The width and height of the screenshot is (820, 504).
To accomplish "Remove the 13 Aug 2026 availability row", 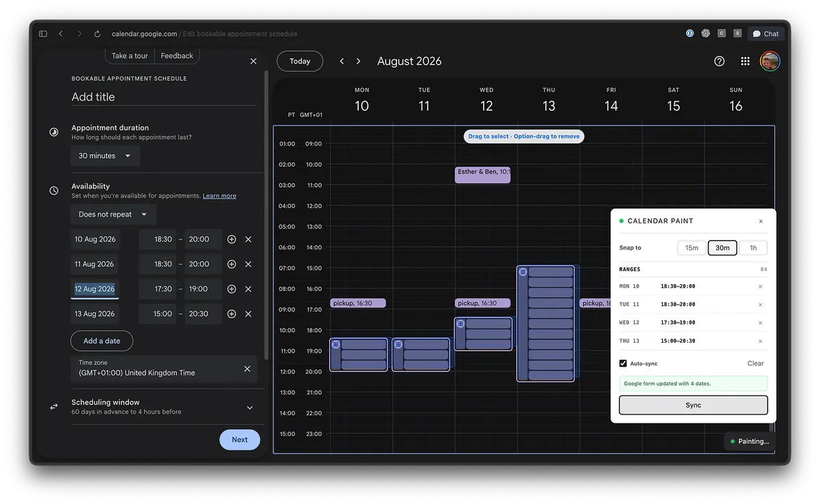I will tap(248, 314).
